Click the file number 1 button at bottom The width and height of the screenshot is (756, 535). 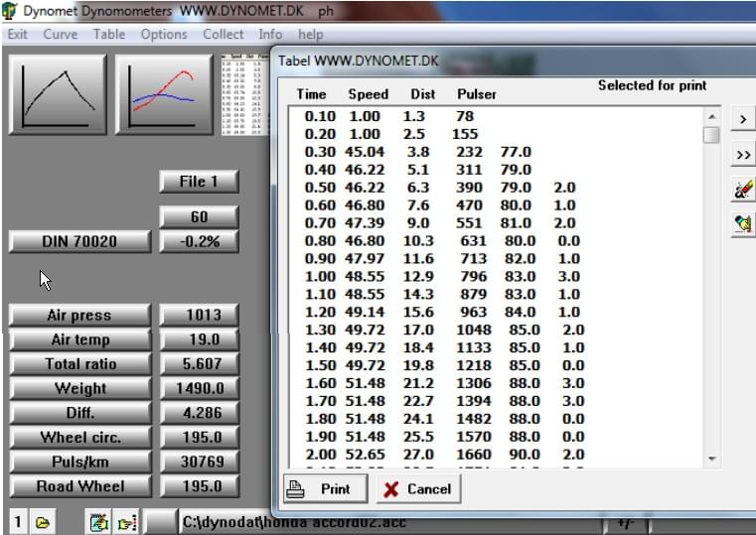(x=18, y=522)
